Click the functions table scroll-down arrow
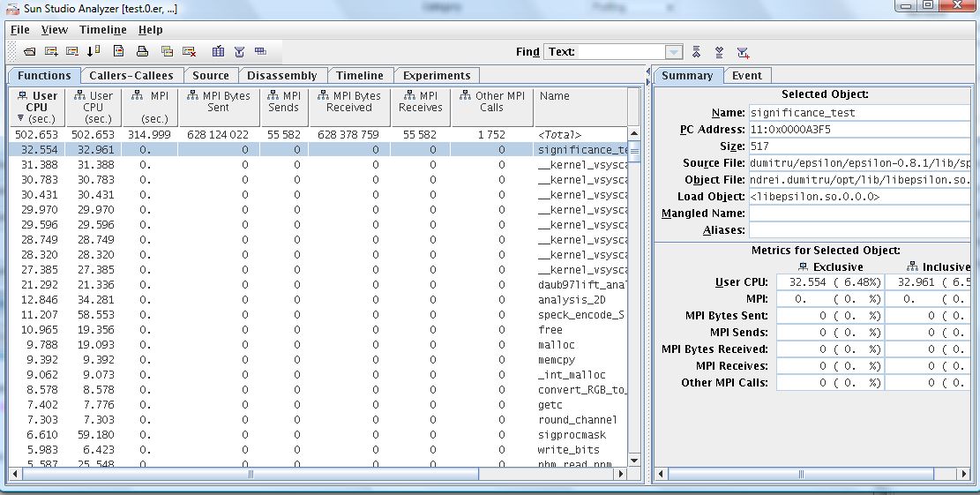This screenshot has width=980, height=495. click(x=634, y=461)
